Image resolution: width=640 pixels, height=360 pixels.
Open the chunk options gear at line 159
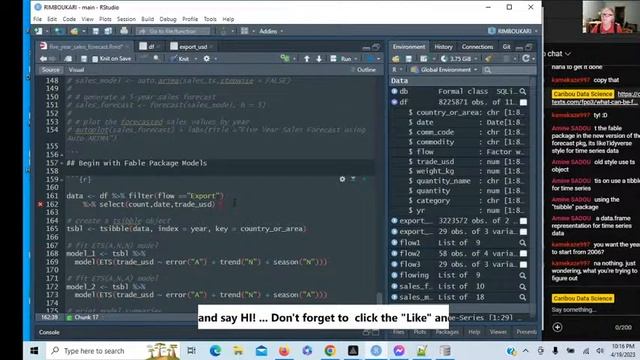click(x=342, y=179)
